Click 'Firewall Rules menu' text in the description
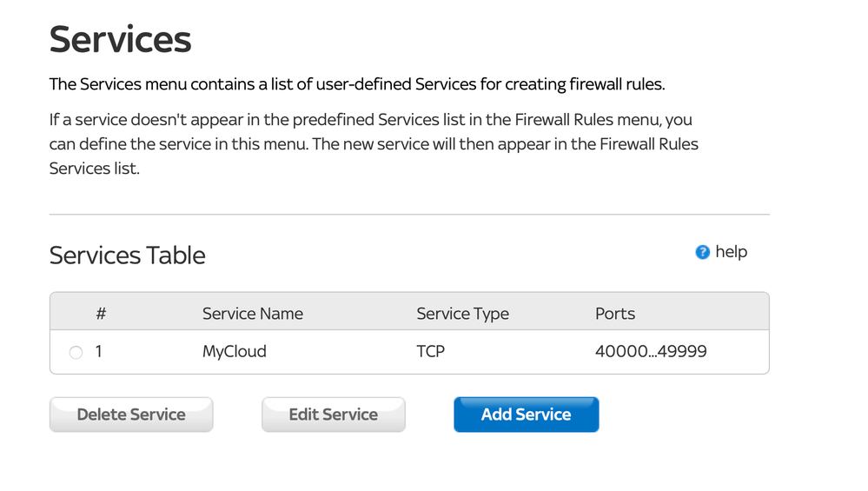The width and height of the screenshot is (868, 491). tap(587, 119)
